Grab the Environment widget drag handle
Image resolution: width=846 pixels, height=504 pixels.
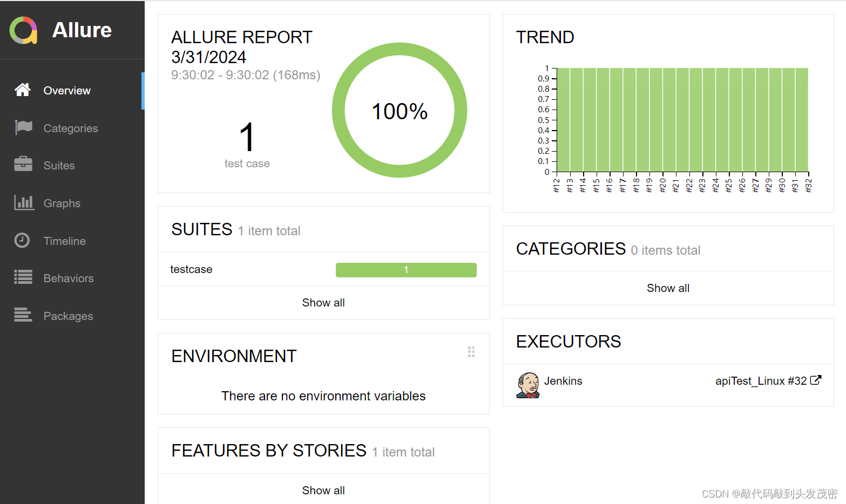point(471,352)
